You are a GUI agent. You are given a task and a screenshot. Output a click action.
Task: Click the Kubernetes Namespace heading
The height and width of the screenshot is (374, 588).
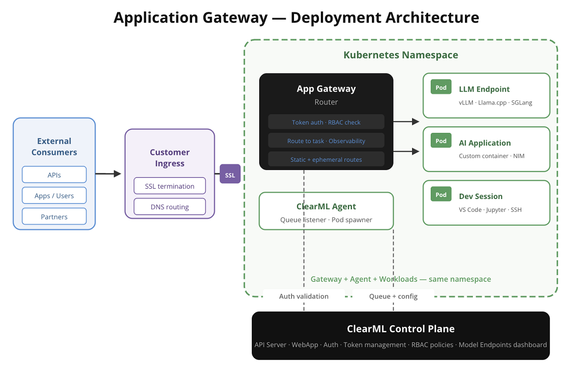point(401,55)
